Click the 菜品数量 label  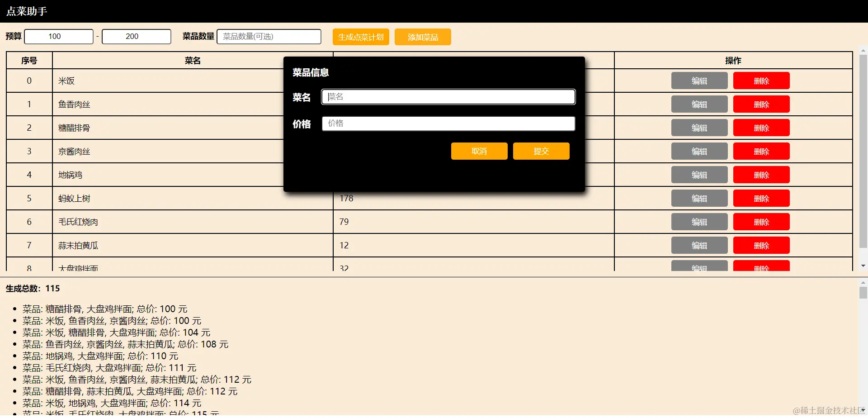(198, 37)
